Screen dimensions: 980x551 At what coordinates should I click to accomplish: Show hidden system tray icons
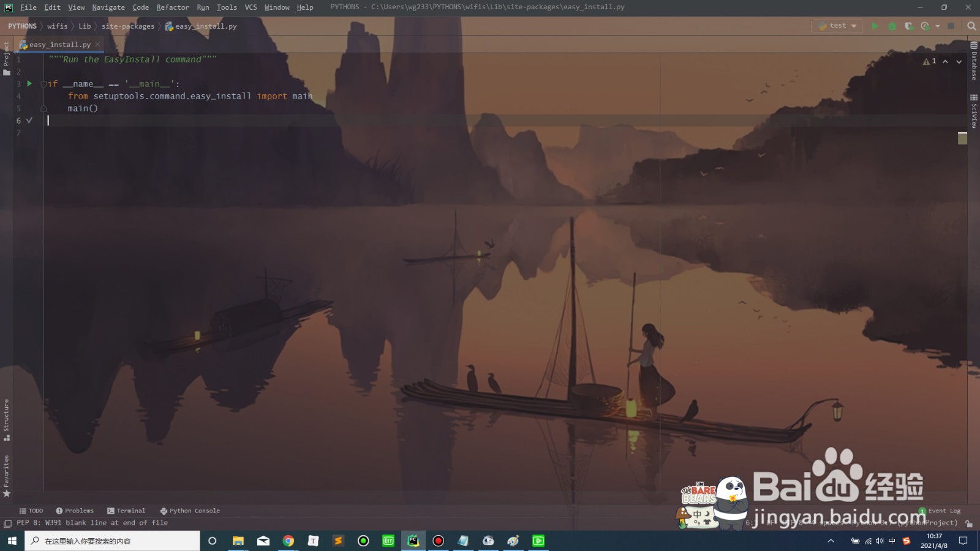coord(831,541)
